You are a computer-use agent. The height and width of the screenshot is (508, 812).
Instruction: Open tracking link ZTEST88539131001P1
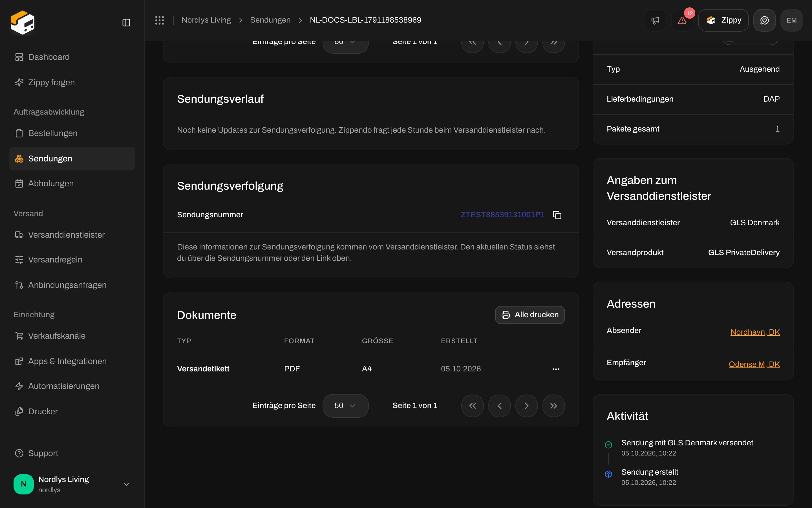pos(502,215)
